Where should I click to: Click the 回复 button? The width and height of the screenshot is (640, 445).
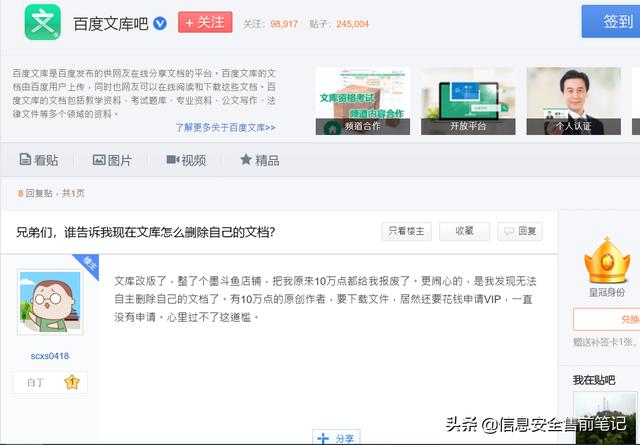click(x=520, y=231)
